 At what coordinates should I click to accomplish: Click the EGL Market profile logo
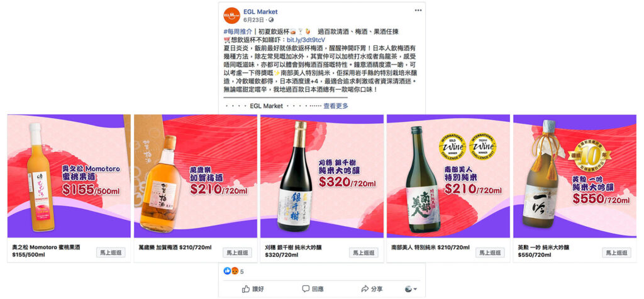231,15
